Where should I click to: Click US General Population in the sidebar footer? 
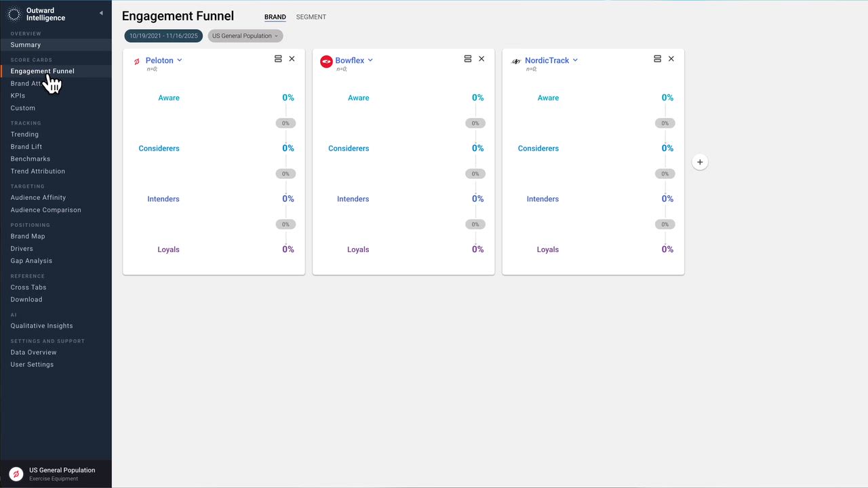(x=62, y=470)
